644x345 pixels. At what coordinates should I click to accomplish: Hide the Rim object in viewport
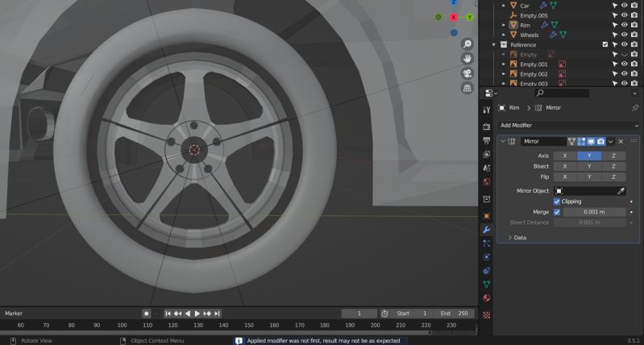tap(625, 25)
